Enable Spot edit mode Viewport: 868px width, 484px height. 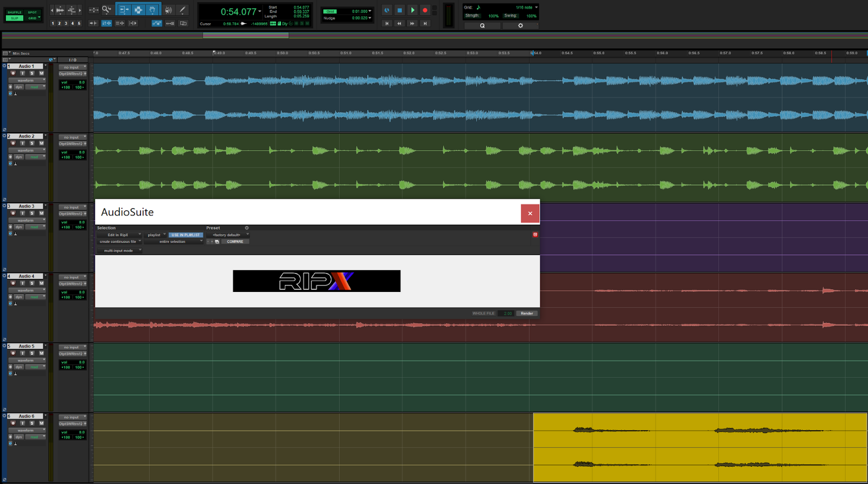click(33, 12)
